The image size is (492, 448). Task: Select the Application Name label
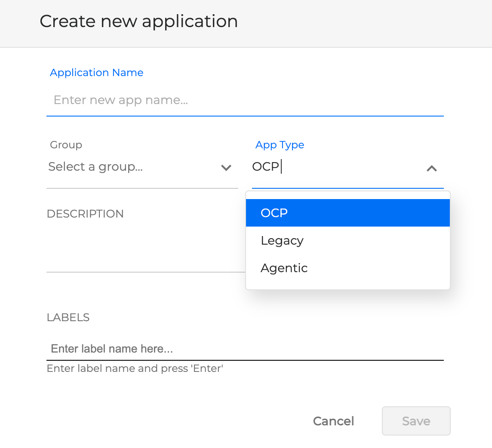pyautogui.click(x=96, y=72)
